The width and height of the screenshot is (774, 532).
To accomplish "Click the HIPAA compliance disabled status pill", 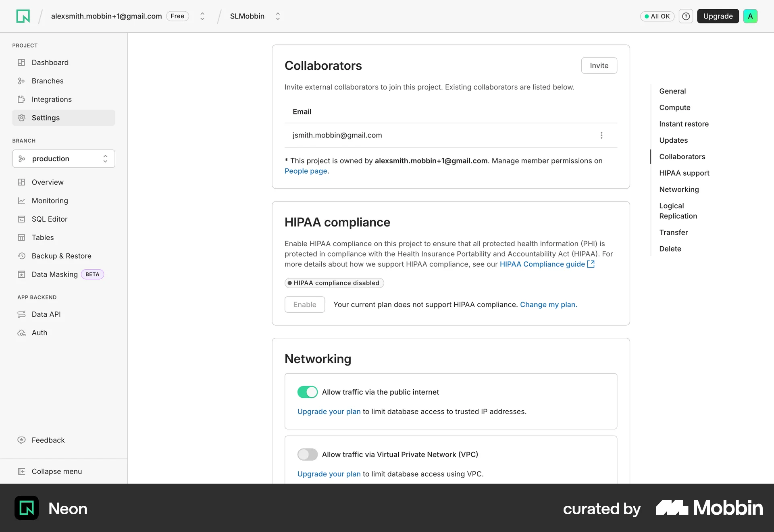I will [334, 283].
